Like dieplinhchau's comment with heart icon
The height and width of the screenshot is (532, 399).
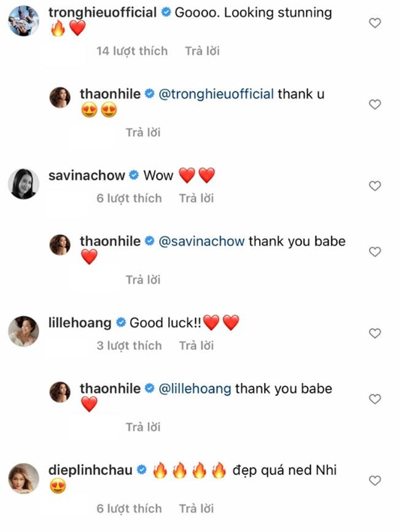(374, 480)
